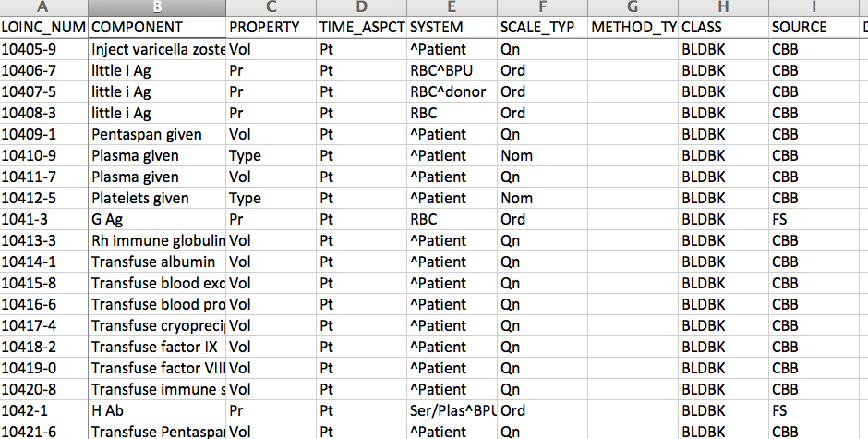Select the G Ag component cell

[x=157, y=220]
